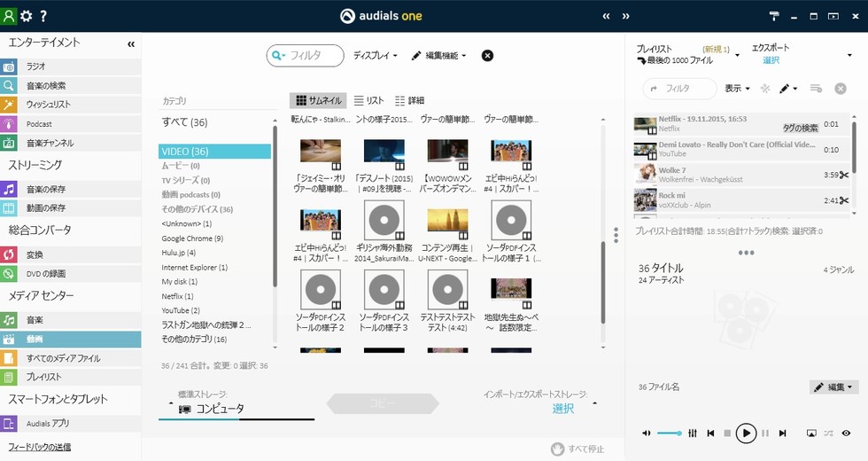Toggle shuffle playback mode

click(828, 434)
